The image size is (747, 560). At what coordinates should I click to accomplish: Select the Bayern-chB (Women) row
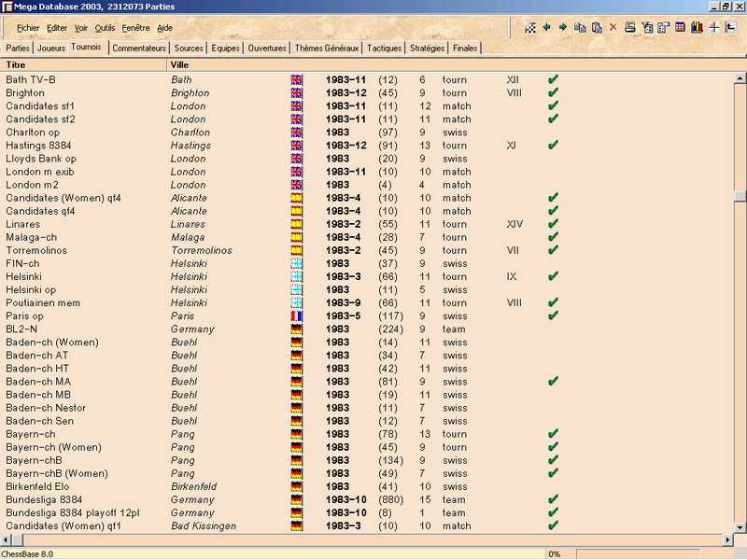tap(367, 474)
